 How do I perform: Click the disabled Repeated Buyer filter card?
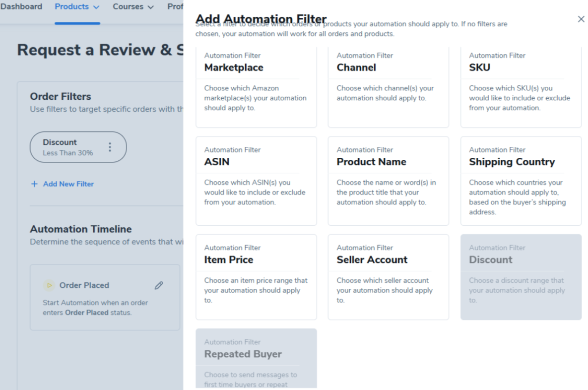point(256,359)
